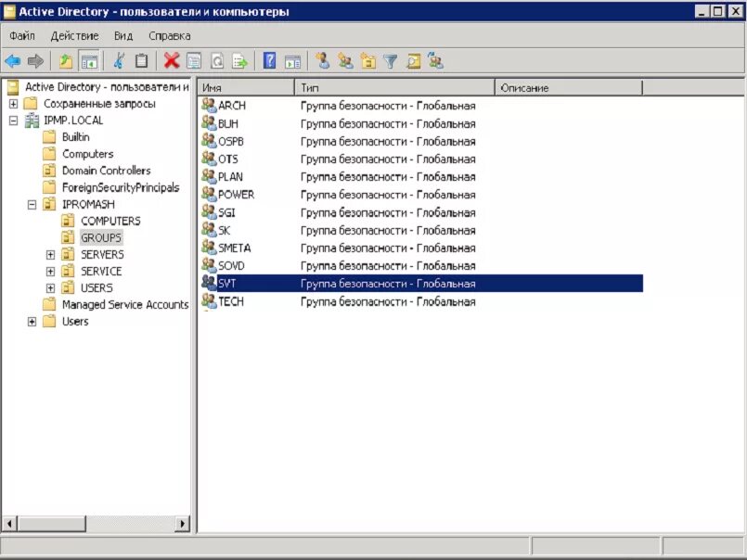Toggle the action pane toolbar button

point(292,61)
